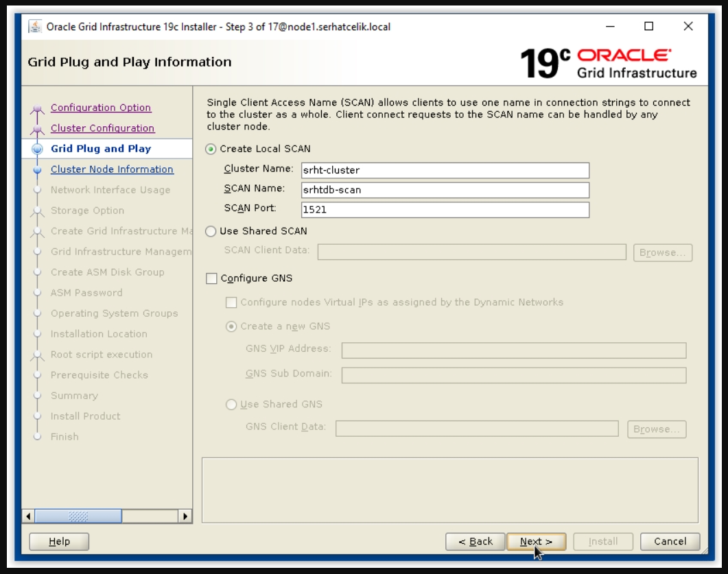The width and height of the screenshot is (728, 574).
Task: Click the Installation Location step
Action: click(x=99, y=334)
